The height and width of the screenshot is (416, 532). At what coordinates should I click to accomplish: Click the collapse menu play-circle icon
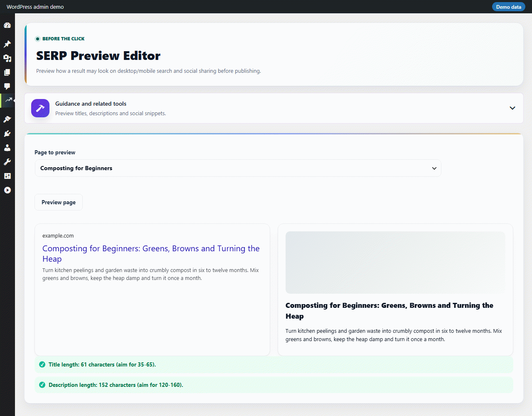[7, 190]
